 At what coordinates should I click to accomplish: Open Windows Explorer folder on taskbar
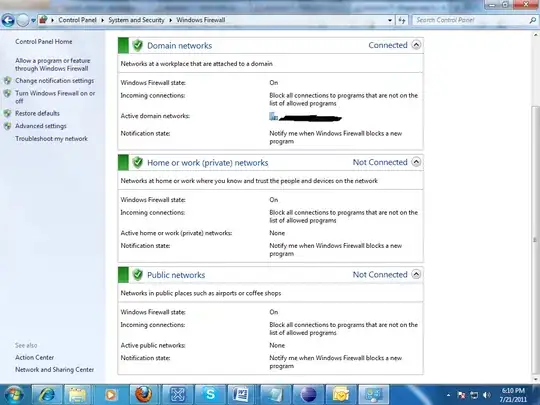coord(78,395)
